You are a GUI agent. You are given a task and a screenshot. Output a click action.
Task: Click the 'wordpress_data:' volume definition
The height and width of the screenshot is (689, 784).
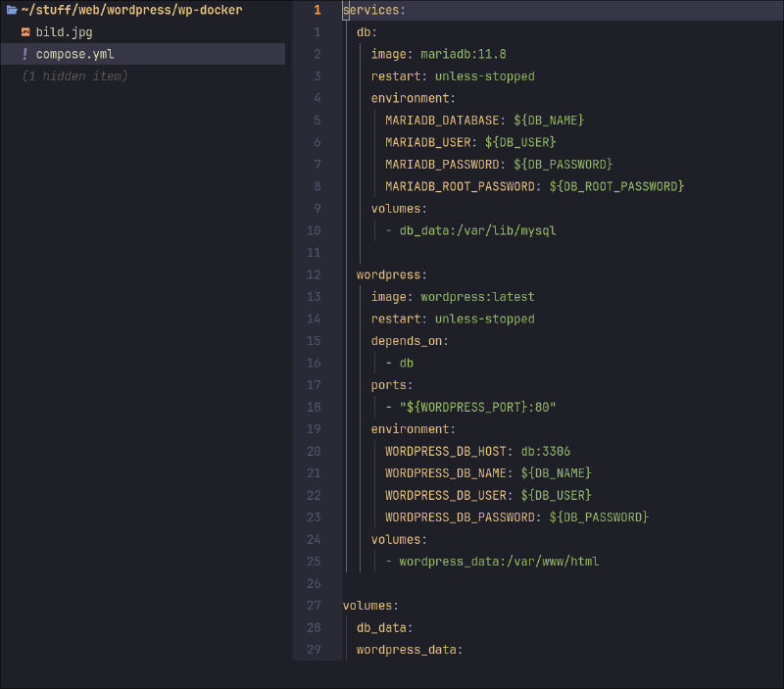410,650
